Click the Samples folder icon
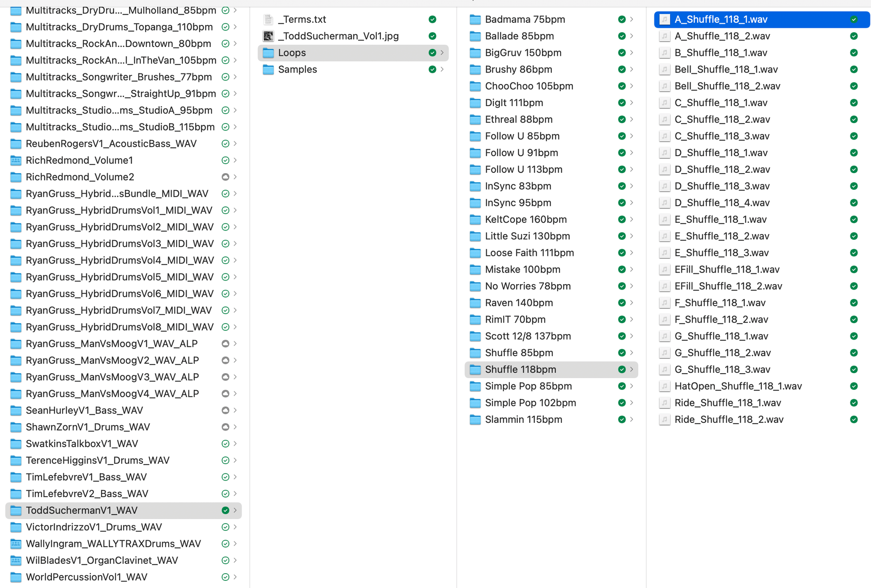This screenshot has height=588, width=871. pos(268,69)
